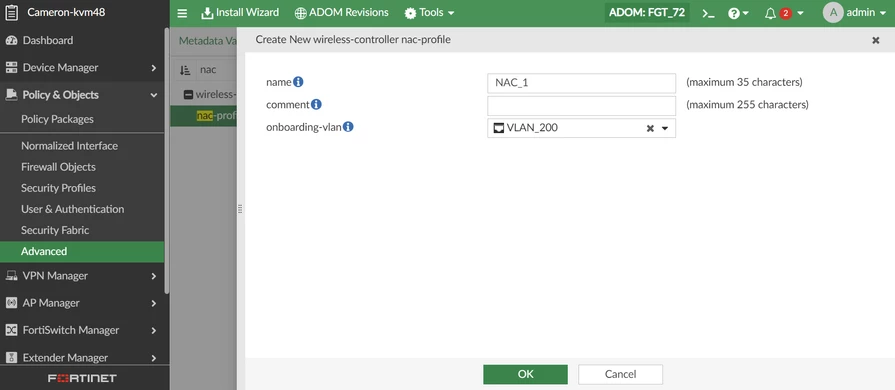This screenshot has height=390, width=895.
Task: Click the Device Manager icon
Action: pyautogui.click(x=11, y=67)
